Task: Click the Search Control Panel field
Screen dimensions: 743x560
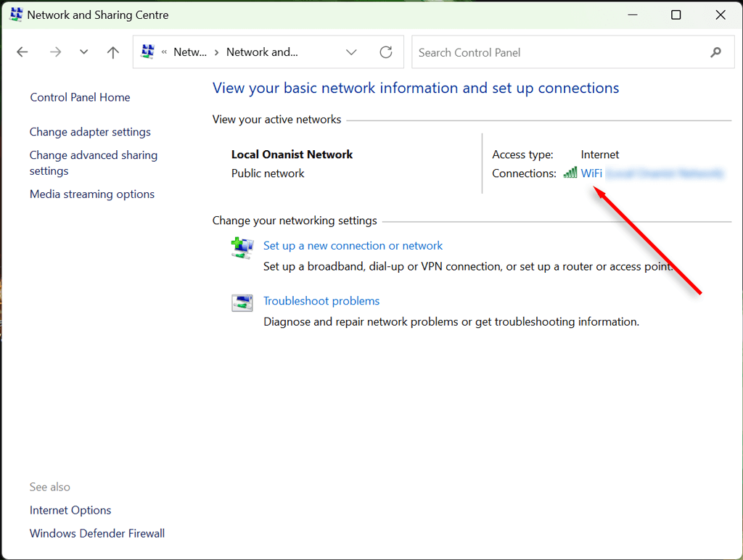Action: (x=559, y=52)
